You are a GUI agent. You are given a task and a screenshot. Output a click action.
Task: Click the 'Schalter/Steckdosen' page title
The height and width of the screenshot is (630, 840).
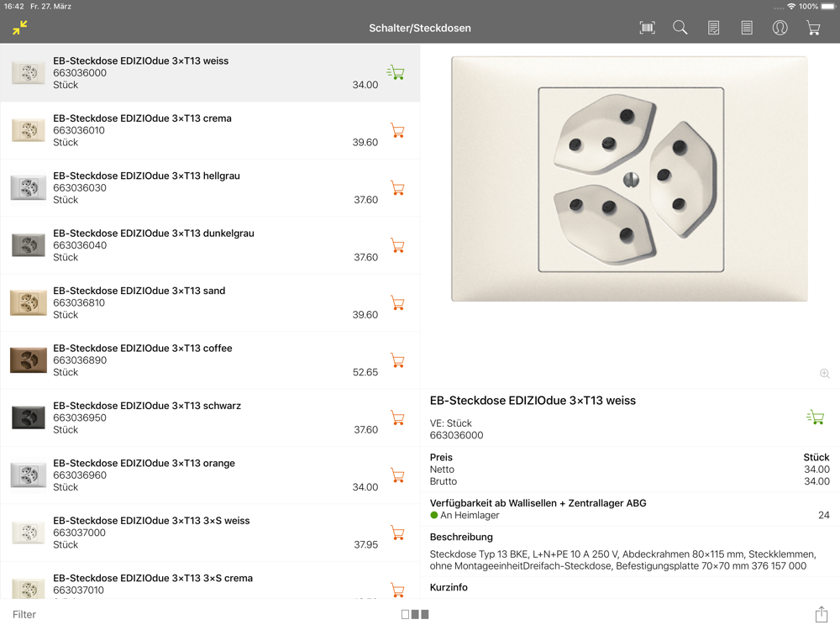pos(420,28)
